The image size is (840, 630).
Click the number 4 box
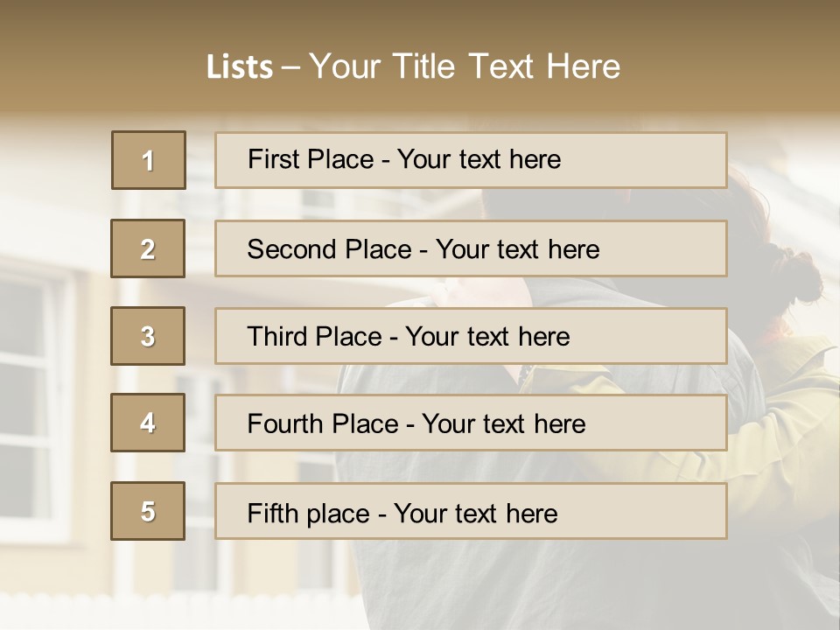point(148,423)
